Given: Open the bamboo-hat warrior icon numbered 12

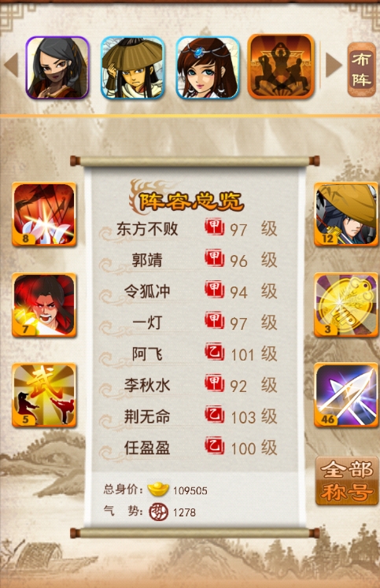Looking at the screenshot, I should (x=346, y=214).
